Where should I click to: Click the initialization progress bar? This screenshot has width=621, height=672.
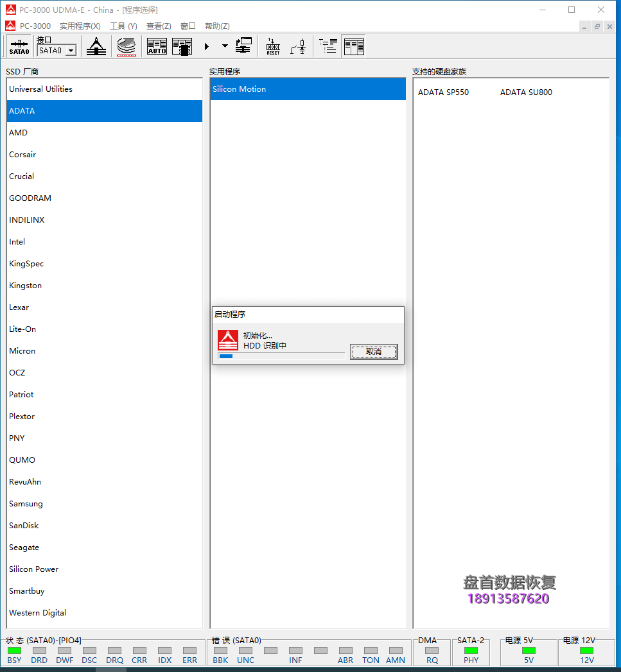[x=281, y=356]
